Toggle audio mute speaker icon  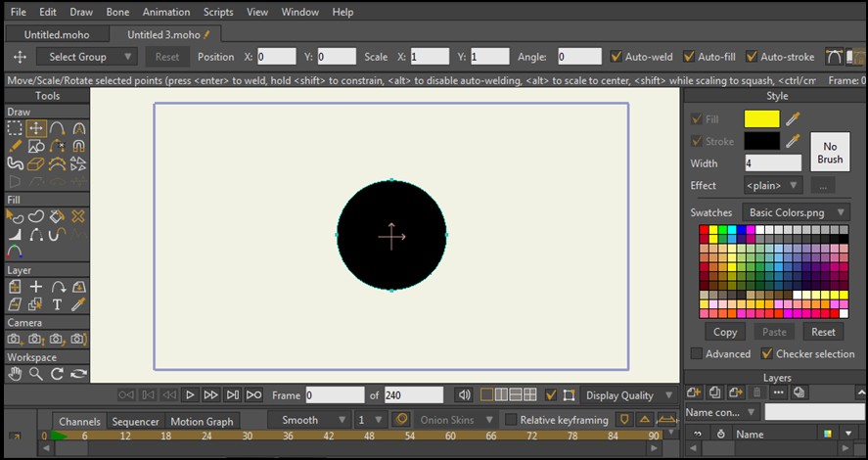[464, 395]
